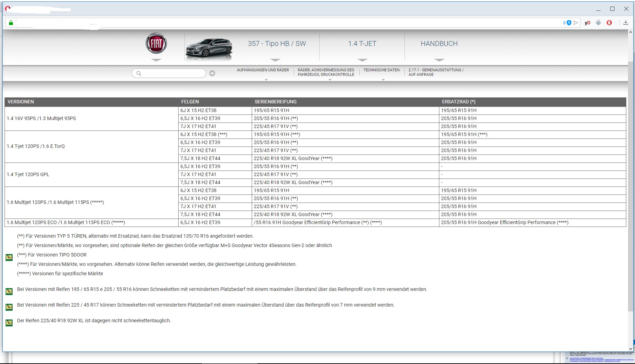Image resolution: width=635 pixels, height=364 pixels.
Task: Select the RÄDER, ACHSVERMESSUNG DES FAHRZEUGS breadcrumb
Action: [x=326, y=72]
